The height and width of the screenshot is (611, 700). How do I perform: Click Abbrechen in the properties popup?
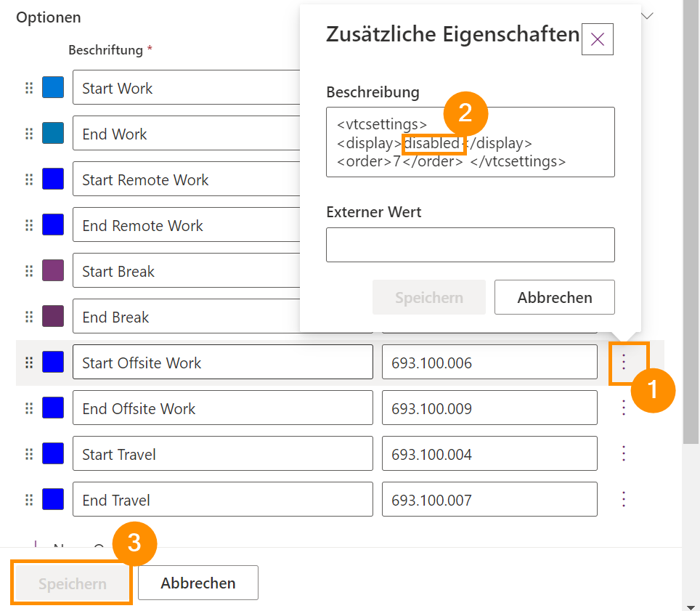(554, 297)
